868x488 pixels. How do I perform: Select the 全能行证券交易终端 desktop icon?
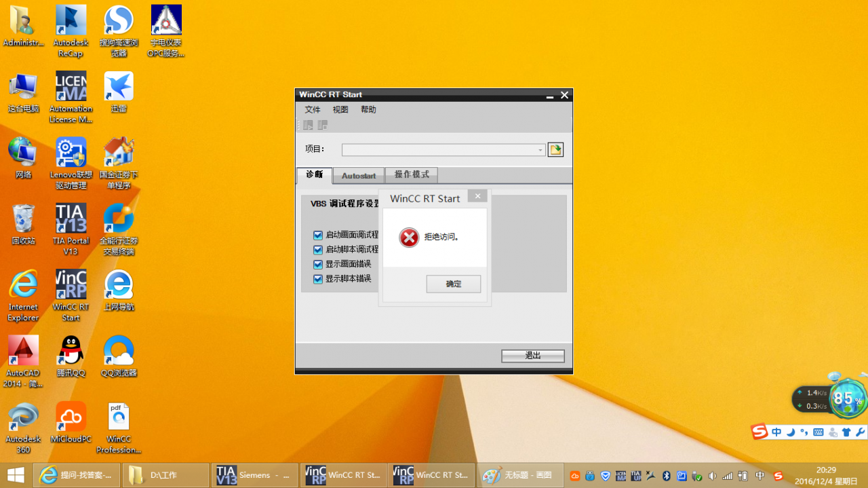[x=119, y=229]
